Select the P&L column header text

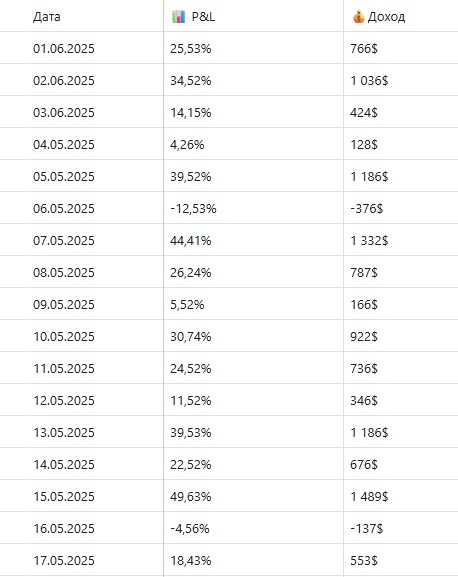click(203, 17)
